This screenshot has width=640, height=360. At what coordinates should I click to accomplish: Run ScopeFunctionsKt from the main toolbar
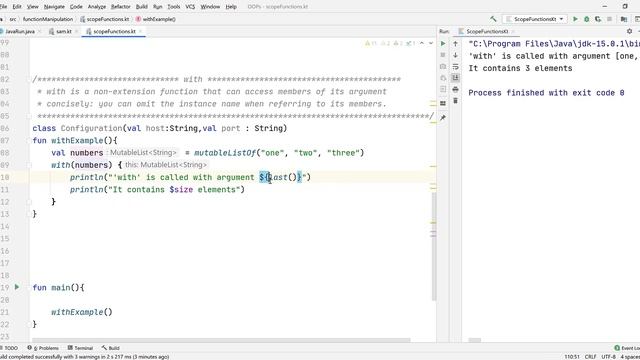click(576, 19)
